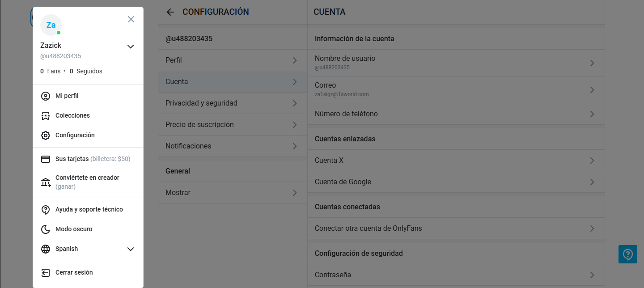Image resolution: width=644 pixels, height=288 pixels.
Task: Click the blue help chat icon
Action: click(628, 254)
